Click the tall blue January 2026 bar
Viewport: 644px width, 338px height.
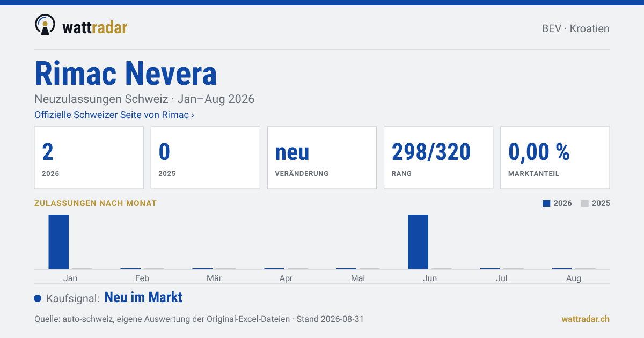pyautogui.click(x=58, y=241)
